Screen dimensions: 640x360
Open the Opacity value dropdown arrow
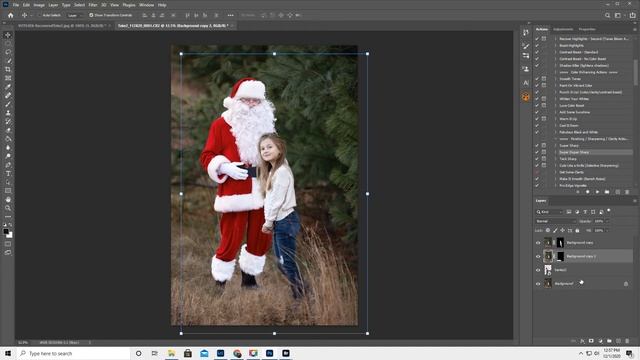(x=607, y=221)
